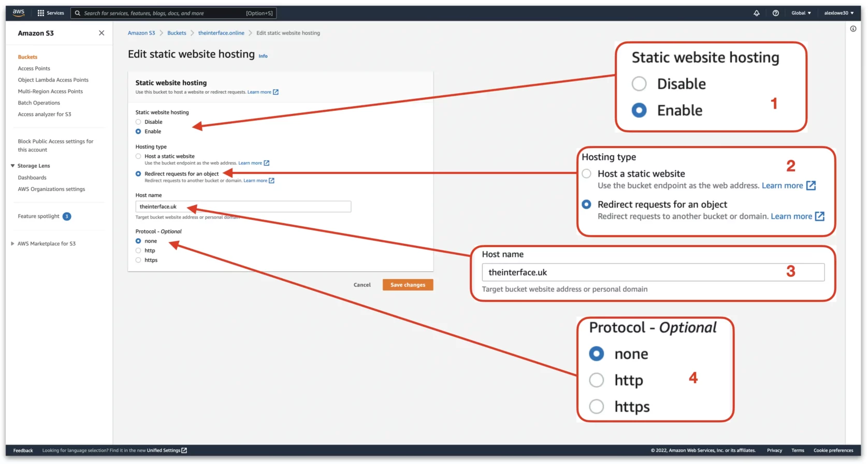The width and height of the screenshot is (868, 466).
Task: Click the Feature spotlight badge showing 3
Action: coord(67,216)
